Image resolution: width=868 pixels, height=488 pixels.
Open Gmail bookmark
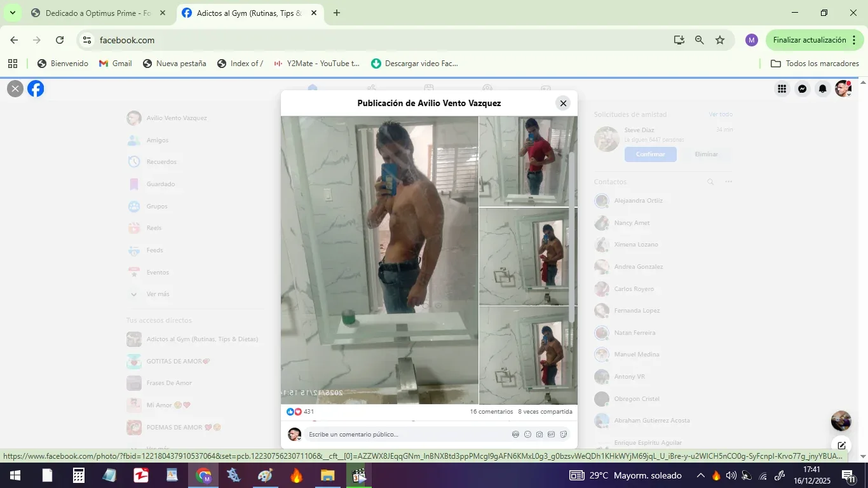[115, 64]
